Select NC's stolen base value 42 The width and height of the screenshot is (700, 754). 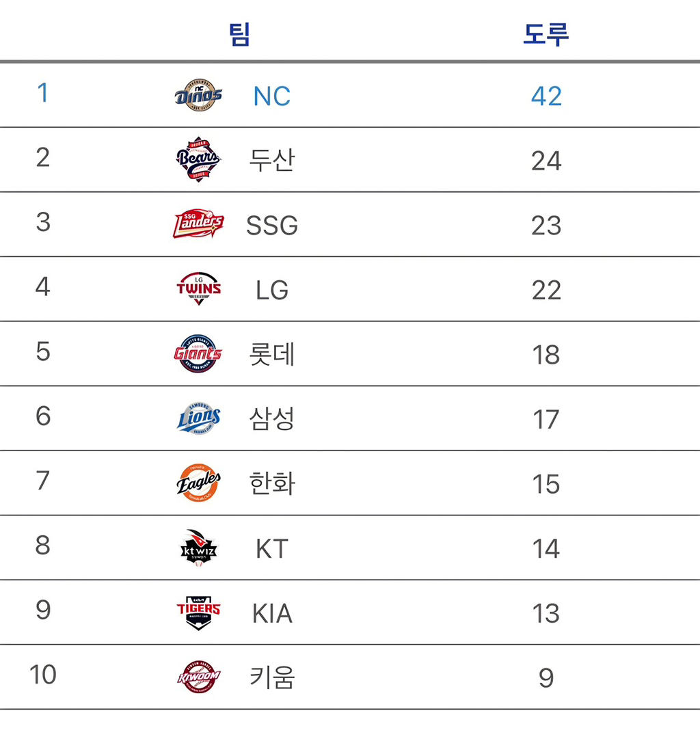(x=546, y=96)
